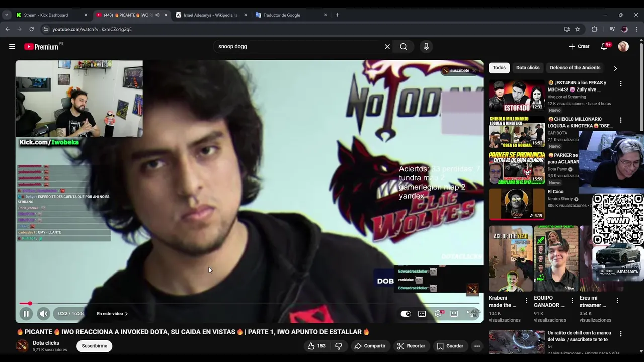Open 'Krabeni made the' short

click(511, 258)
